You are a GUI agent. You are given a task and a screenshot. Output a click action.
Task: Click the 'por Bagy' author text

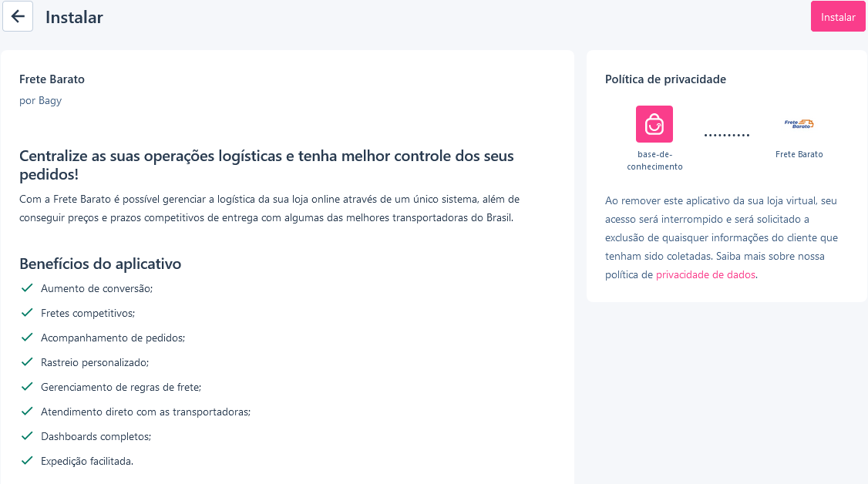[40, 100]
